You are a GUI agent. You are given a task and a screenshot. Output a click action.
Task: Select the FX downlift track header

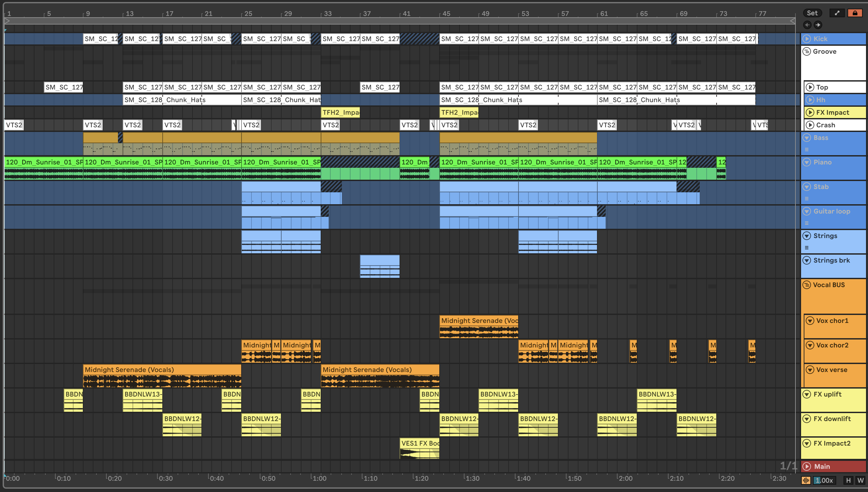832,419
